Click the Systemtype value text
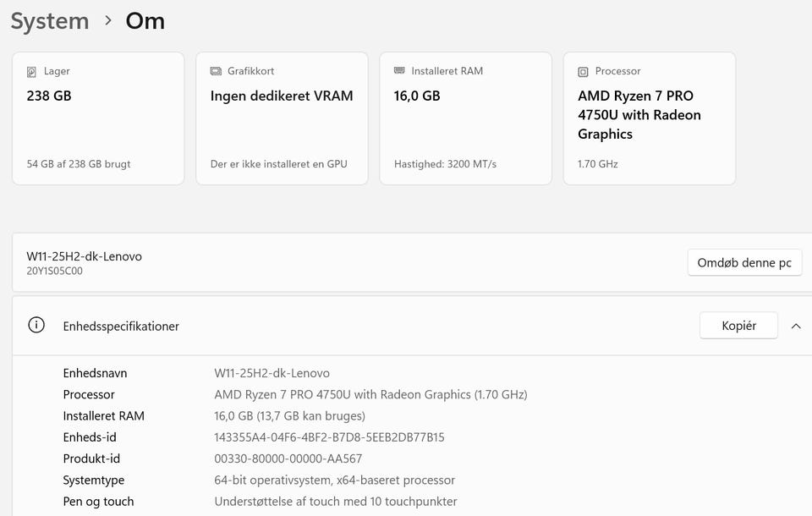 [x=334, y=480]
